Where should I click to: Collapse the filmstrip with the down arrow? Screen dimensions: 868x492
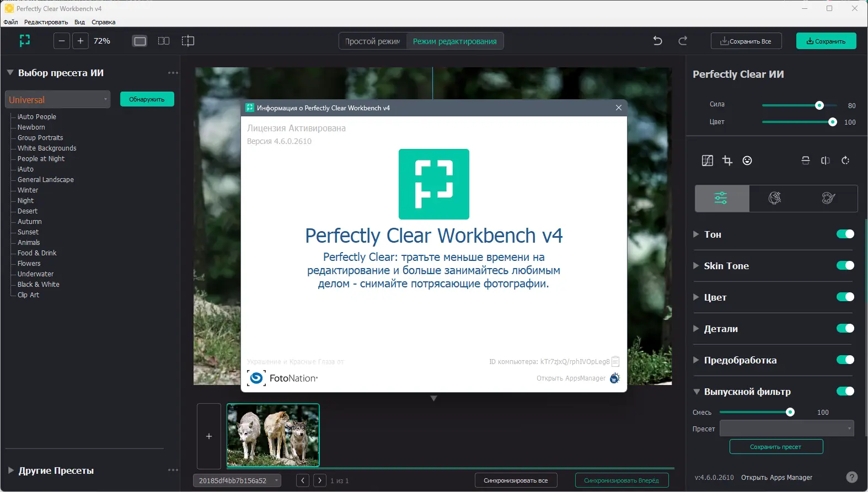[434, 398]
